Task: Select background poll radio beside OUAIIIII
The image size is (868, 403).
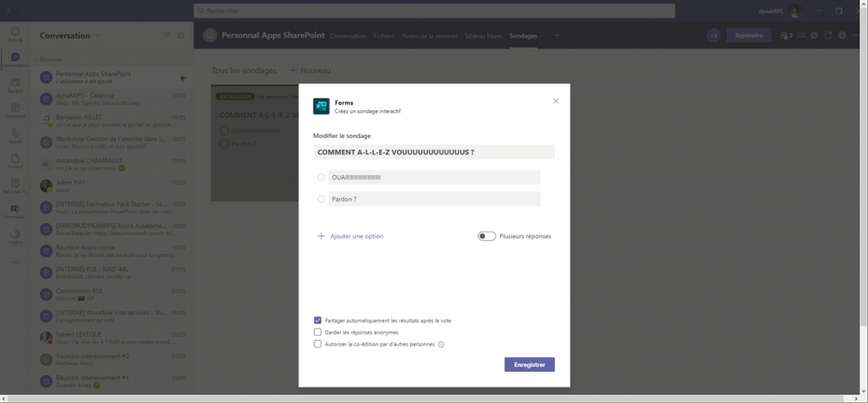Action: click(x=224, y=131)
